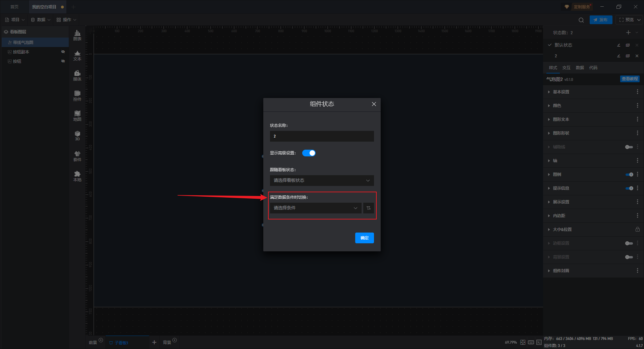
Task: Open the 媒体 (media) component library
Action: pyautogui.click(x=77, y=76)
